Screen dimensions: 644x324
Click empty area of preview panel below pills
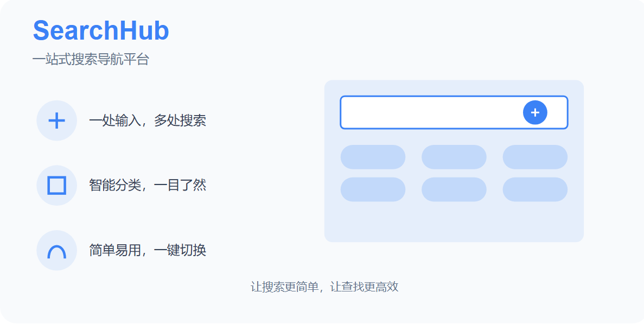454,223
